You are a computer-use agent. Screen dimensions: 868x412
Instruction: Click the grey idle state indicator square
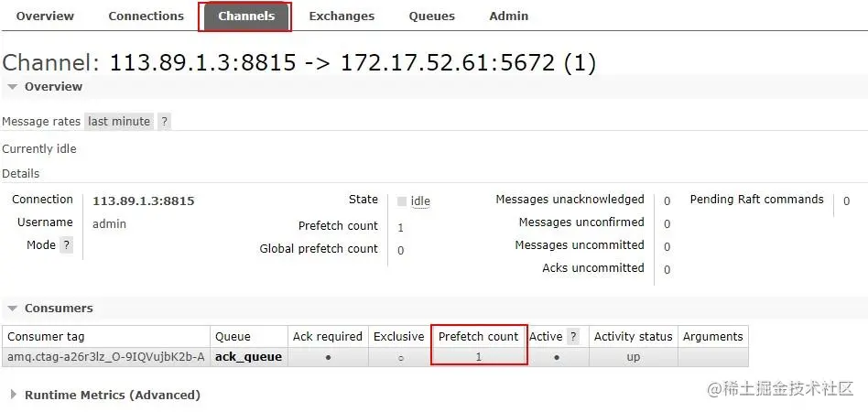(x=402, y=201)
